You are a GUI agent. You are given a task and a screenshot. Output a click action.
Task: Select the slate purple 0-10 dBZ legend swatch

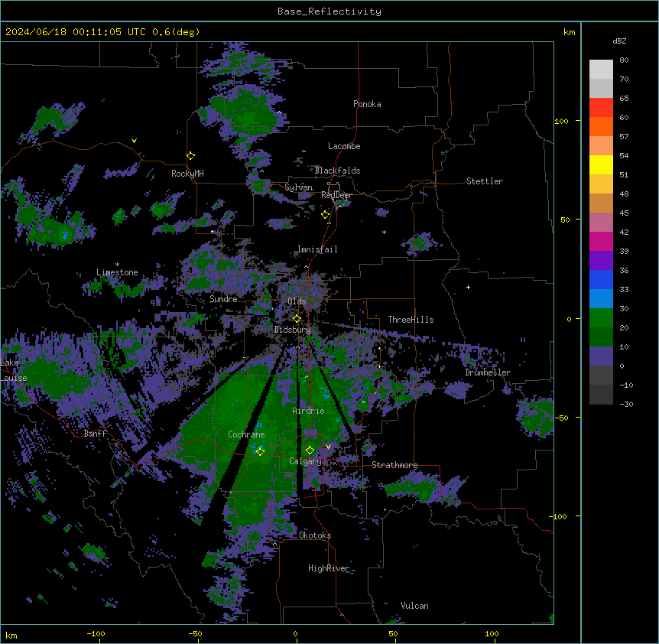click(x=601, y=356)
